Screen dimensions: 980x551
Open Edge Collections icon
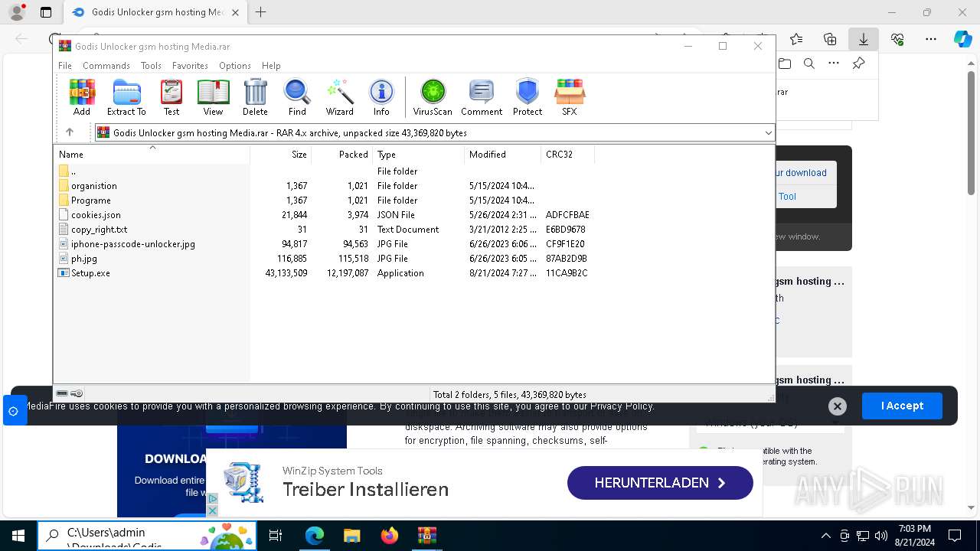pyautogui.click(x=830, y=39)
